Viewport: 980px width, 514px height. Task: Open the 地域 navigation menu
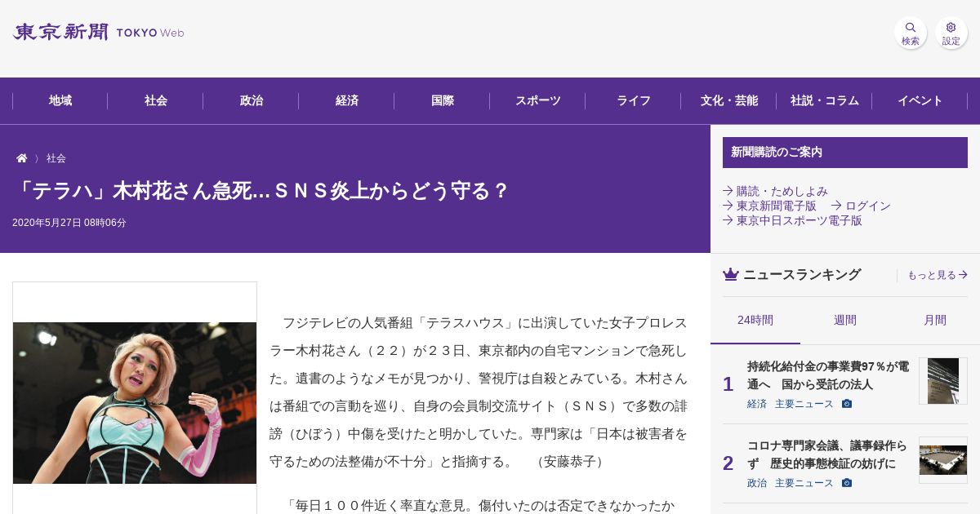tap(60, 101)
